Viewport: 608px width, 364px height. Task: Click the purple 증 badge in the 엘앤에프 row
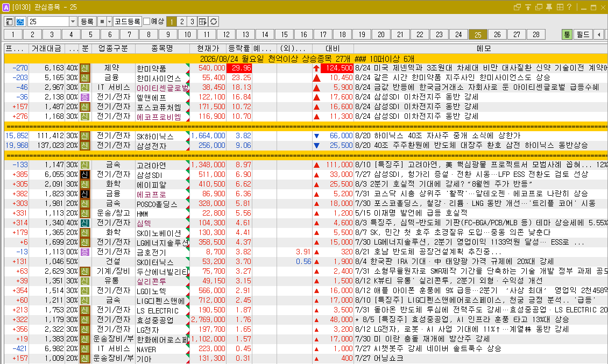pos(84,97)
